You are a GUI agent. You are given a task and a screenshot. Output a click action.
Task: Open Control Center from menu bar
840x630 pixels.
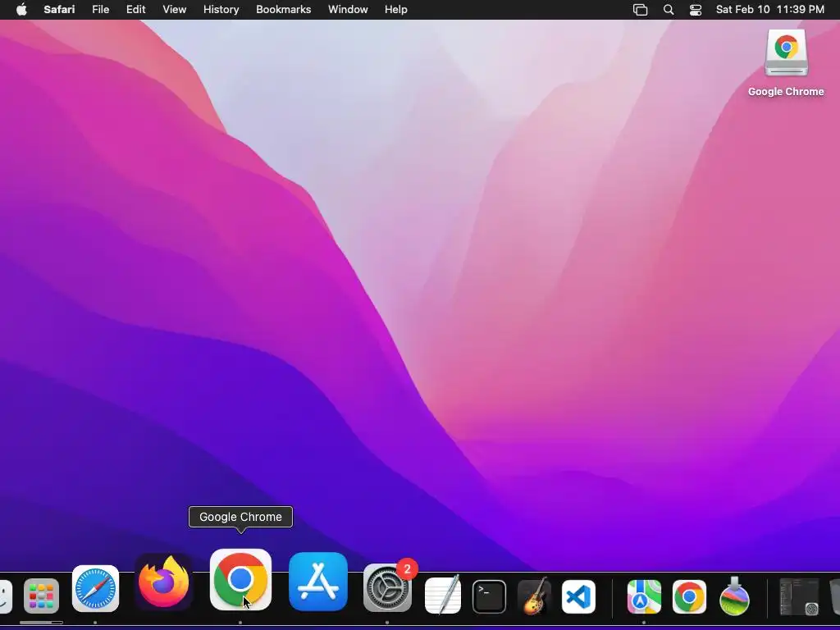696,10
